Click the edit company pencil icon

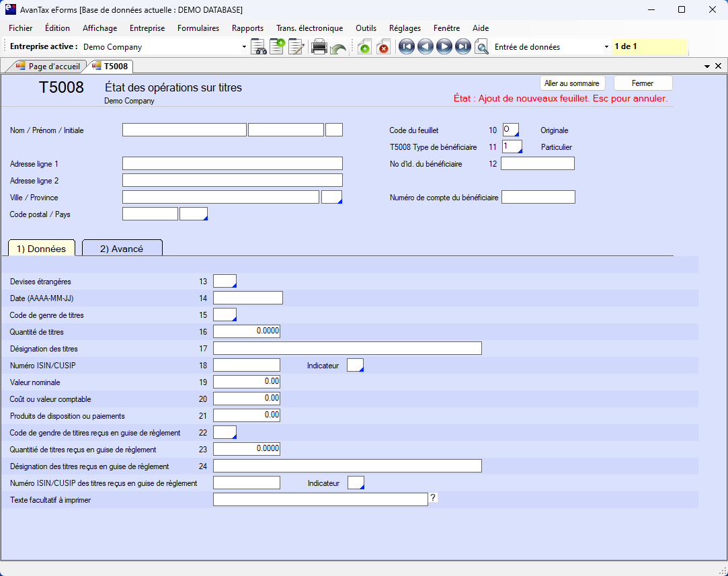pyautogui.click(x=296, y=47)
